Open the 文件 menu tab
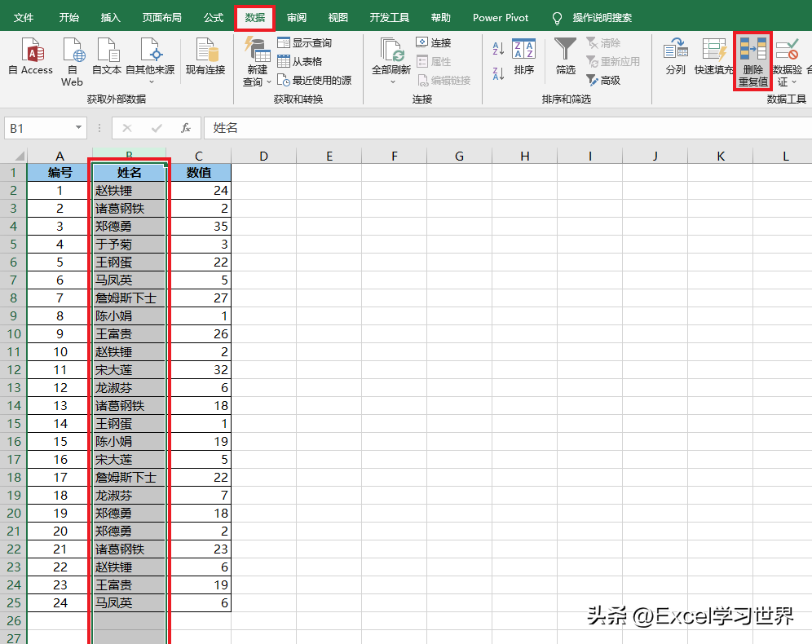The height and width of the screenshot is (644, 812). pyautogui.click(x=24, y=18)
